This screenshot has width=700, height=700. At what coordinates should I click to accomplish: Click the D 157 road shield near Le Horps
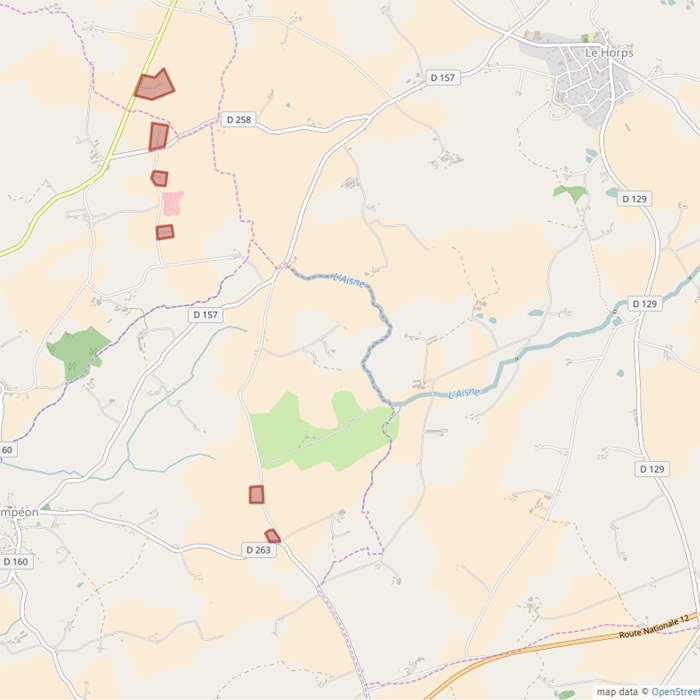pyautogui.click(x=442, y=78)
